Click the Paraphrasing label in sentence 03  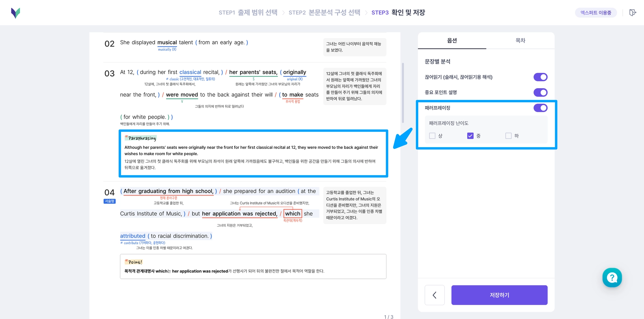(x=141, y=138)
